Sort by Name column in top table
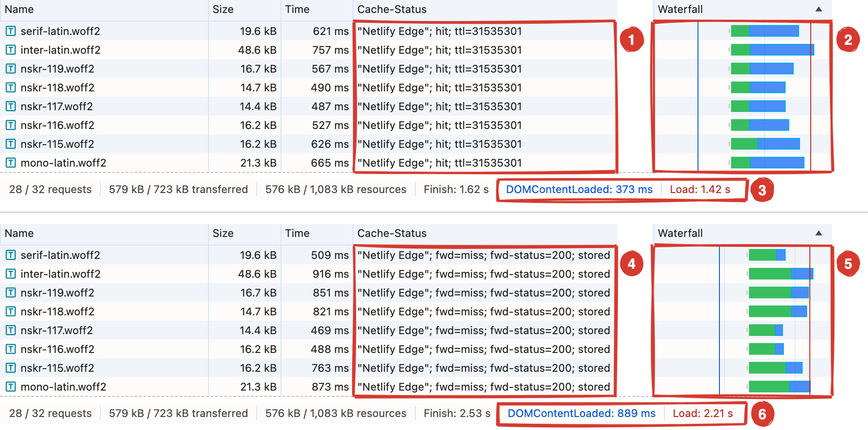The width and height of the screenshot is (868, 430). click(x=104, y=10)
